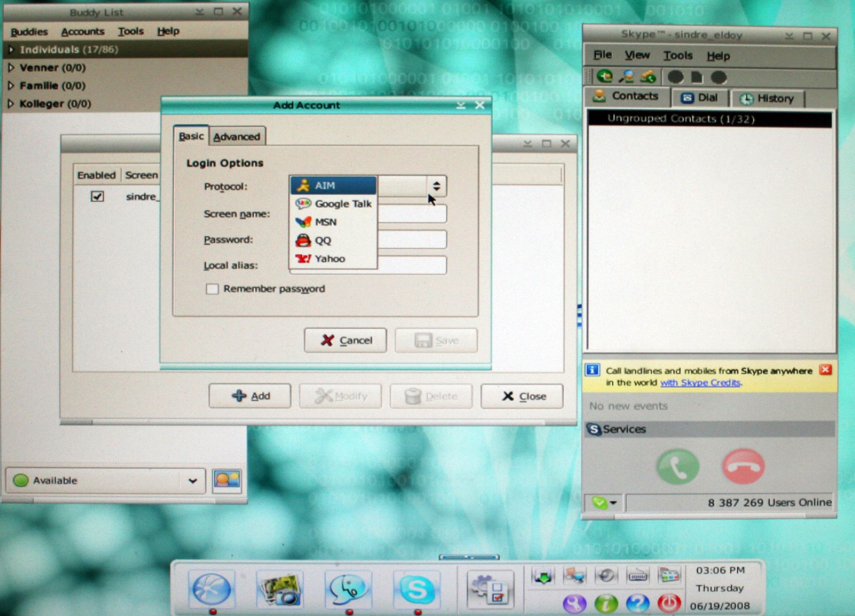Image resolution: width=855 pixels, height=616 pixels.
Task: Open the with Skype Credits link
Action: (700, 383)
